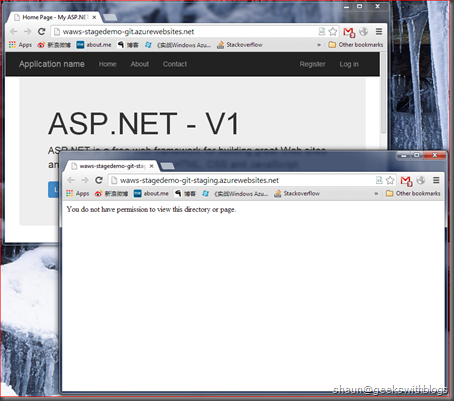Screen dimensions: 454x401
Task: Click Log in link in navbar
Action: point(349,64)
